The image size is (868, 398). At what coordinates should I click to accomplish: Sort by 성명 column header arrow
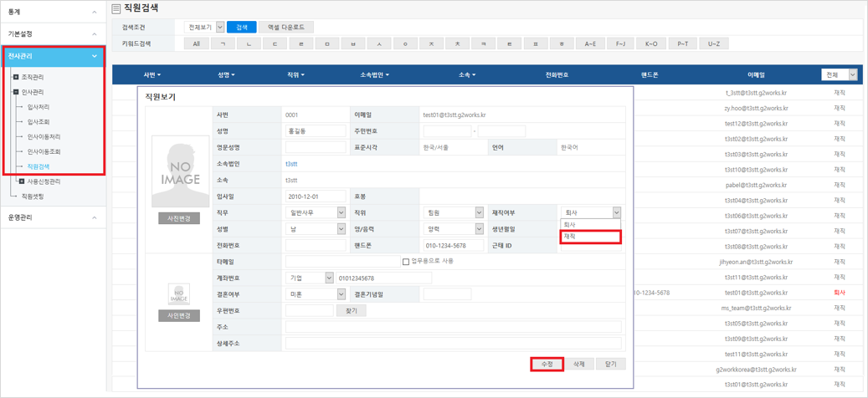(x=233, y=75)
